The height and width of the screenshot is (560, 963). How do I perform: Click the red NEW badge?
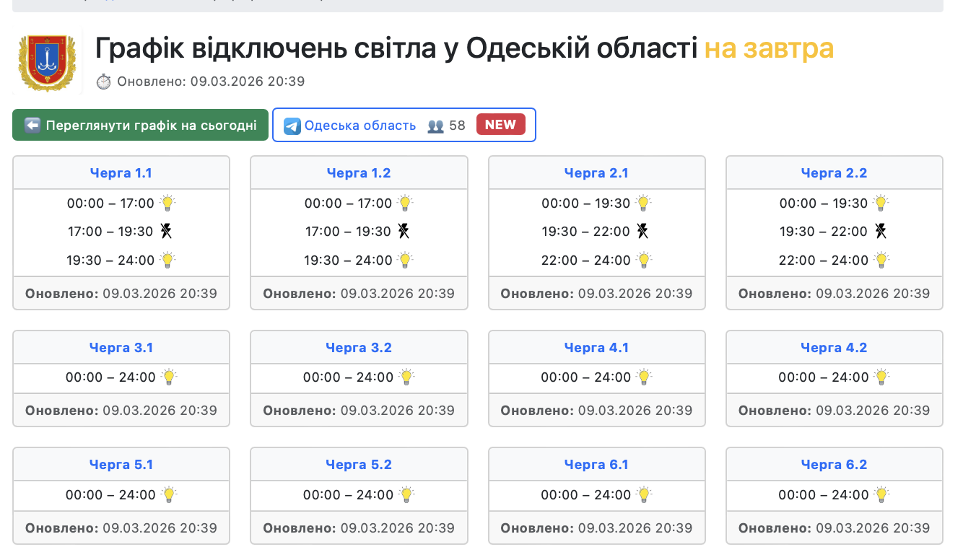click(x=500, y=125)
